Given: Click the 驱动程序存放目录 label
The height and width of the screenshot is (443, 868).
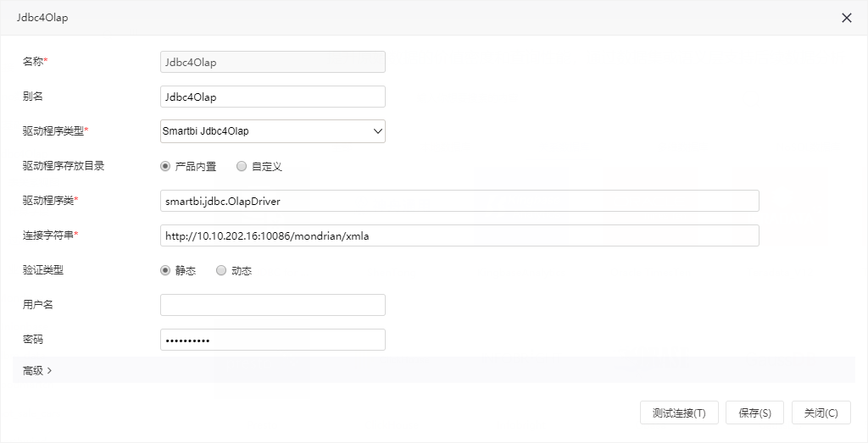Looking at the screenshot, I should 64,166.
